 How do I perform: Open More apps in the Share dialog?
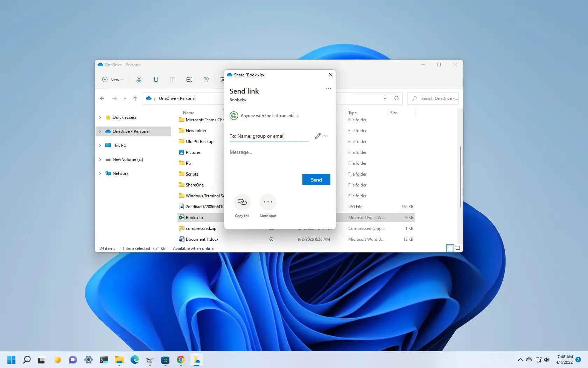tap(268, 202)
